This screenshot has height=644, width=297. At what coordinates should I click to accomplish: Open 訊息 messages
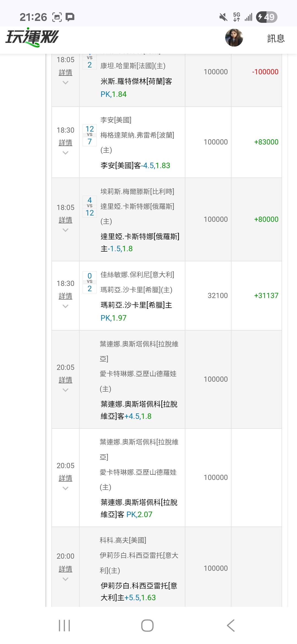[x=276, y=39]
